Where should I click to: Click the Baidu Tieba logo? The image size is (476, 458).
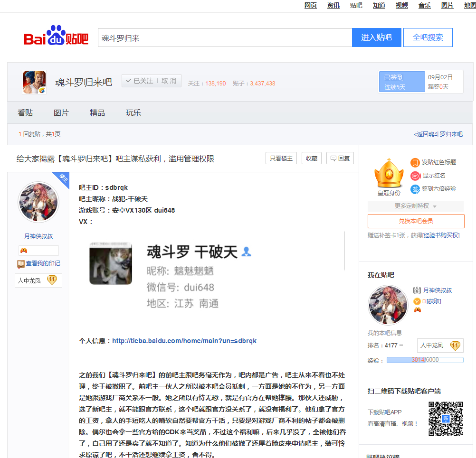click(x=56, y=36)
